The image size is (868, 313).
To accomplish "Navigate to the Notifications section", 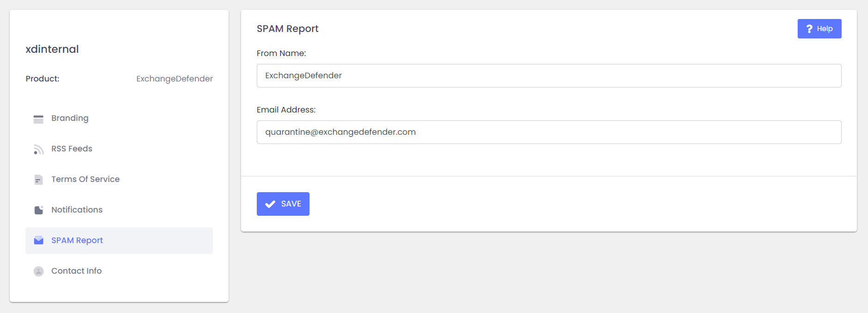I will (77, 210).
